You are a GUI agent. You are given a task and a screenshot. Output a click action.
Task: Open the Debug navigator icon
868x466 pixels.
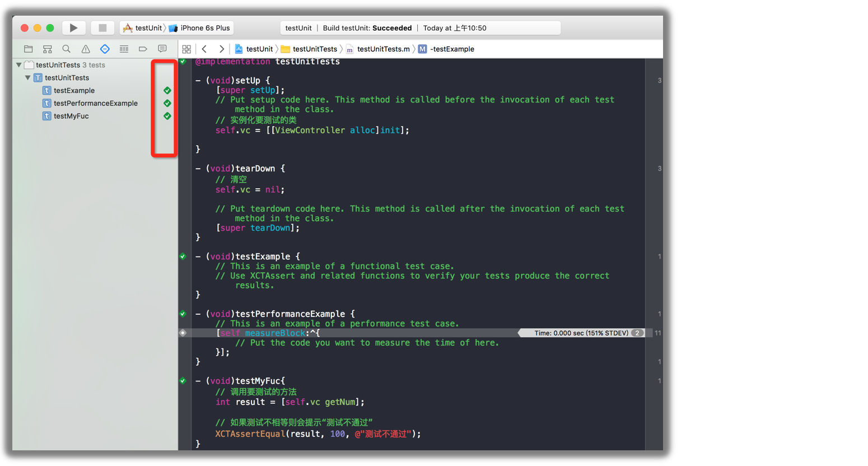tap(124, 49)
